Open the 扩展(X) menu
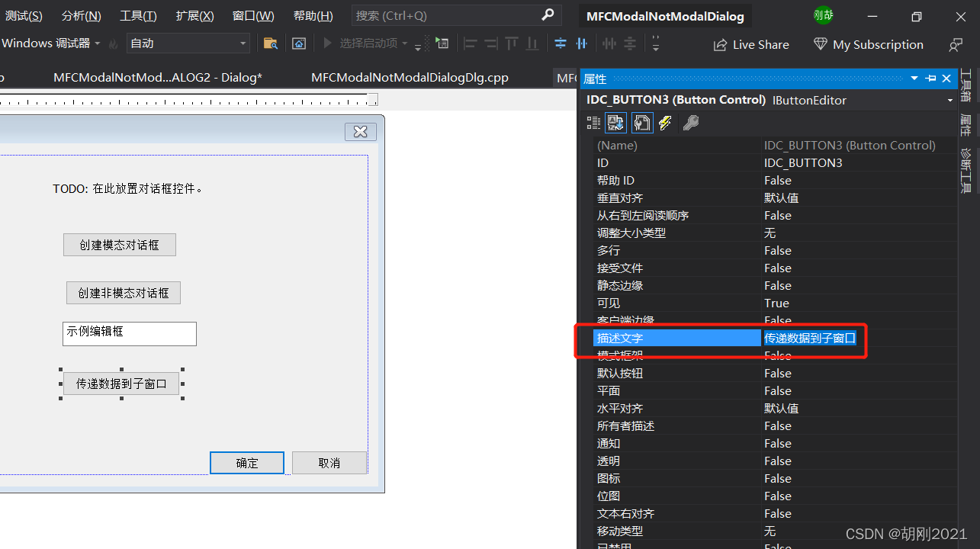Image resolution: width=980 pixels, height=549 pixels. pos(194,16)
